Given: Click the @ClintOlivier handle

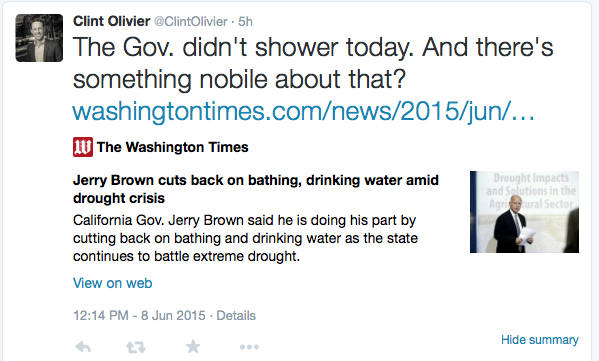Looking at the screenshot, I should [x=191, y=21].
